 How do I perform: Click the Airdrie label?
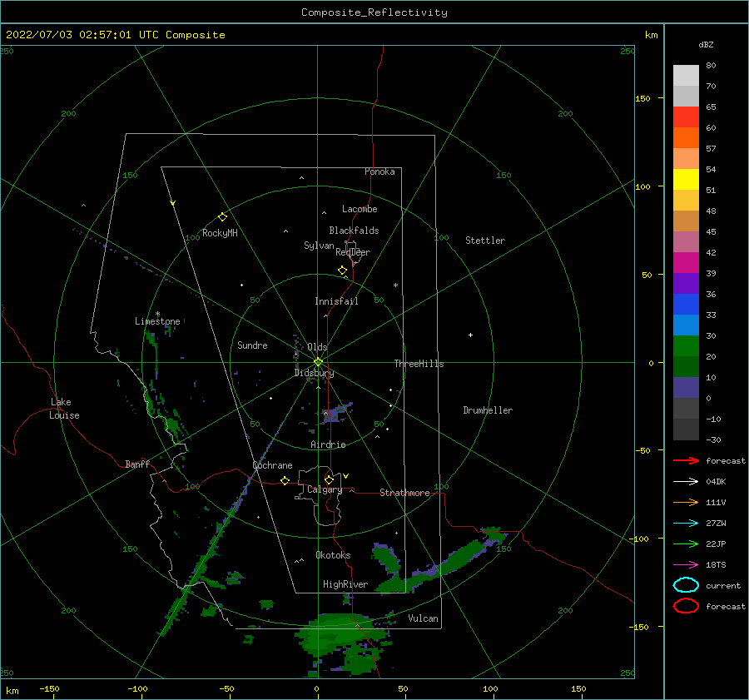(x=328, y=444)
